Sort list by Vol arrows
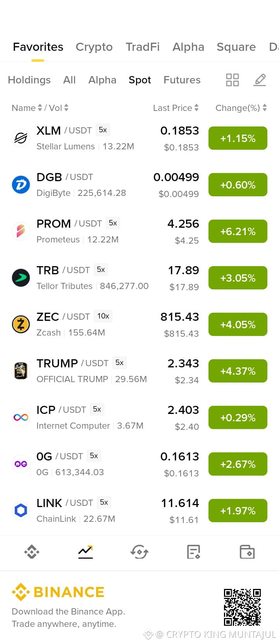 pos(66,108)
